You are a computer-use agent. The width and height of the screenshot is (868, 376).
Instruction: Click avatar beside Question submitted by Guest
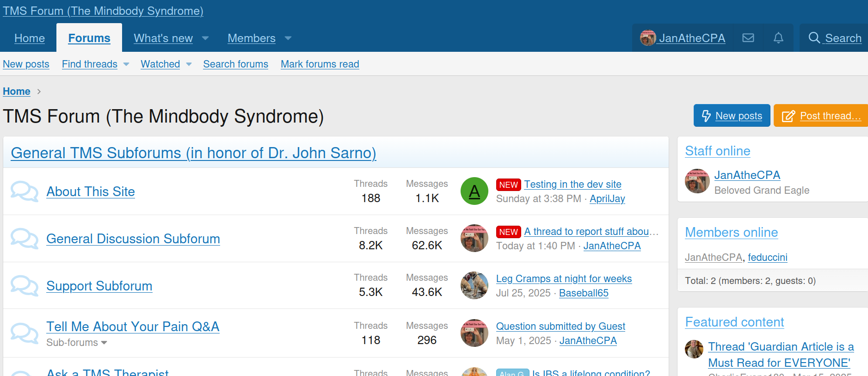pos(474,333)
